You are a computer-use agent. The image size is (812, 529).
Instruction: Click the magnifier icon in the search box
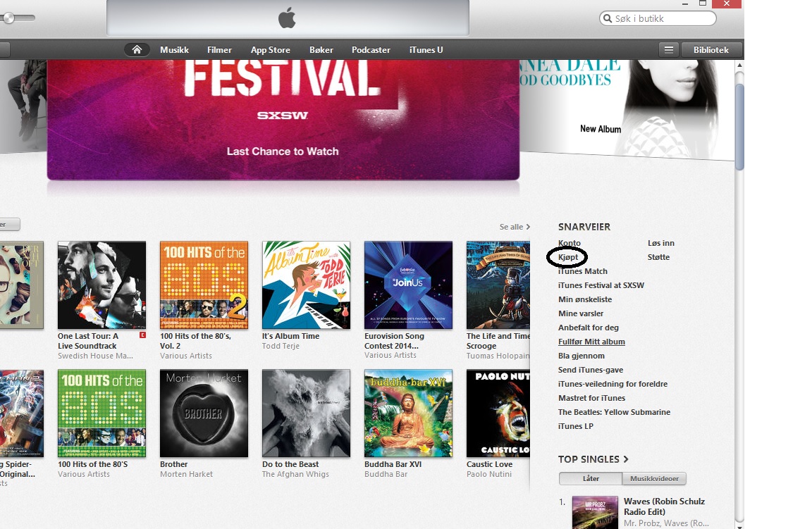click(608, 18)
